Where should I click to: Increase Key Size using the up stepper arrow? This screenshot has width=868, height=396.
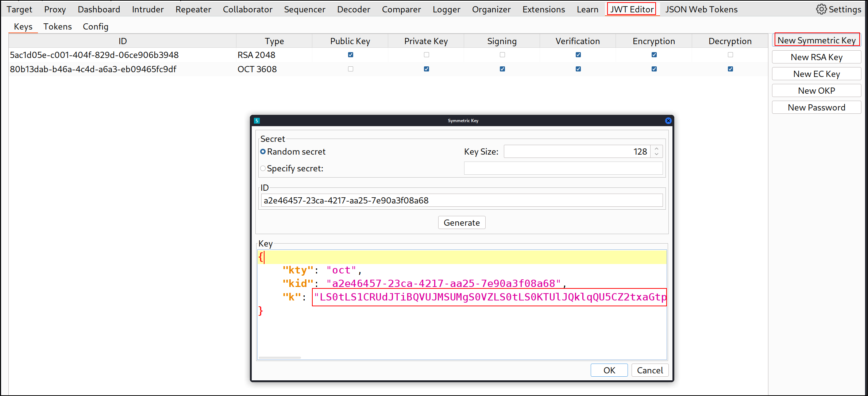pos(656,149)
